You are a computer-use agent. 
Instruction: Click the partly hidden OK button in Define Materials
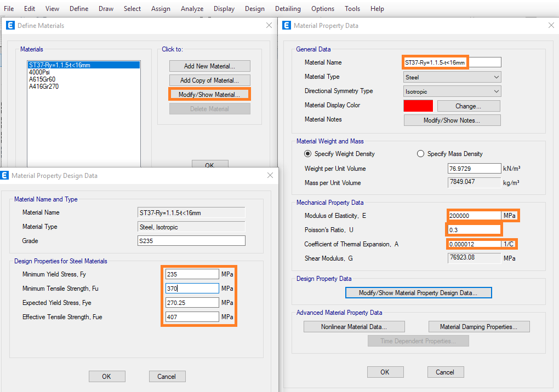tap(209, 164)
